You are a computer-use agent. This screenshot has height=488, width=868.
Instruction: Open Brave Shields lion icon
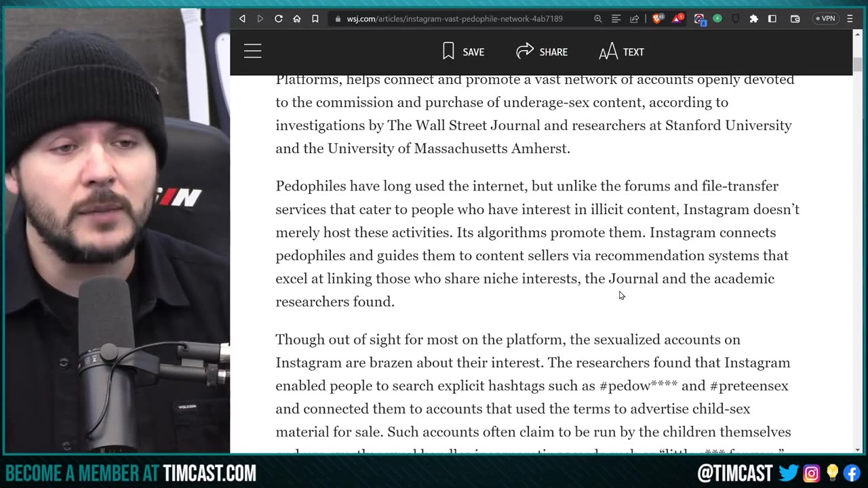(656, 19)
